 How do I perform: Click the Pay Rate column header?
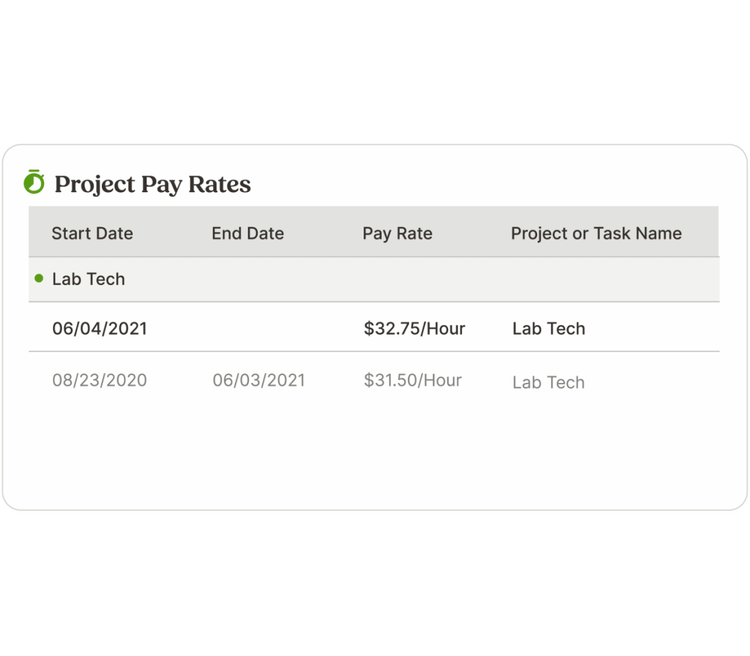click(x=397, y=233)
